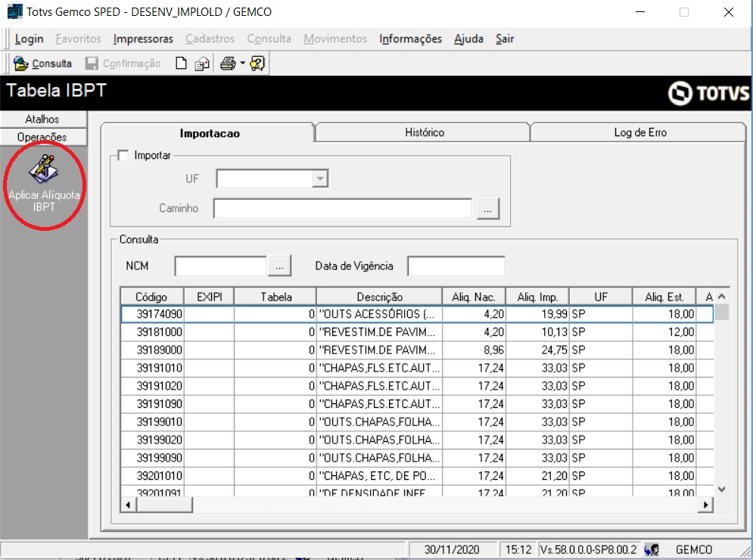Click the horizontal scroll right arrow
The height and width of the screenshot is (560, 753).
point(705,505)
